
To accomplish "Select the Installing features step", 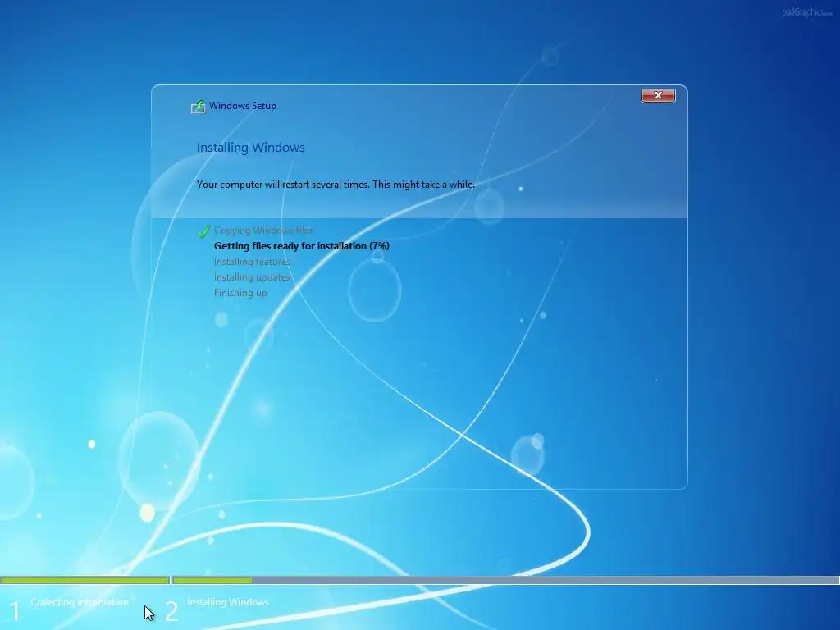I will 251,262.
